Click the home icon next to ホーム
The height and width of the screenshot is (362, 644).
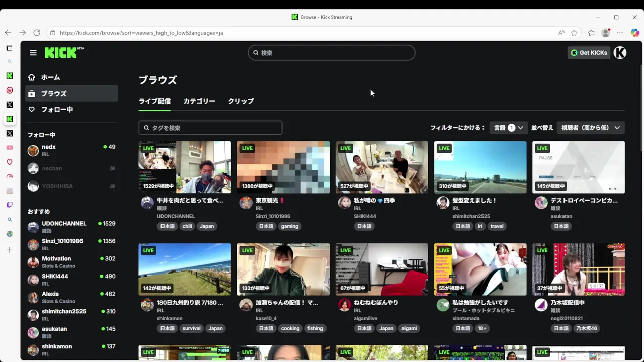(32, 77)
